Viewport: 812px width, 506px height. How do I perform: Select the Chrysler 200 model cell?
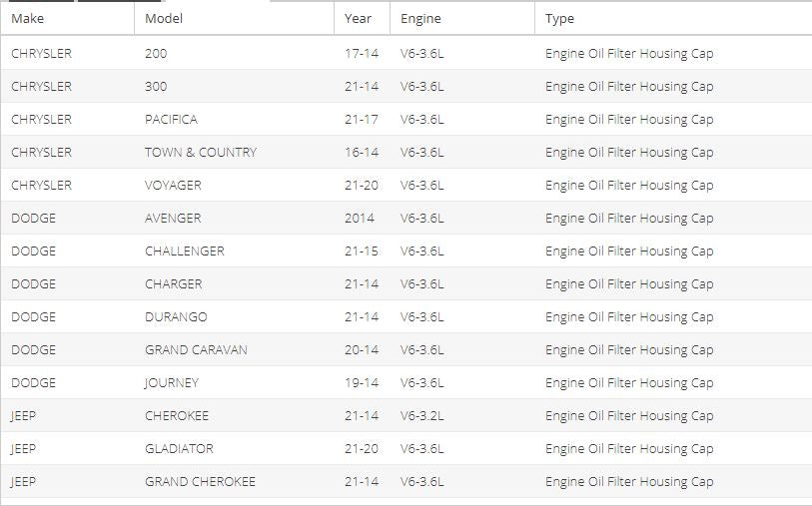click(156, 53)
